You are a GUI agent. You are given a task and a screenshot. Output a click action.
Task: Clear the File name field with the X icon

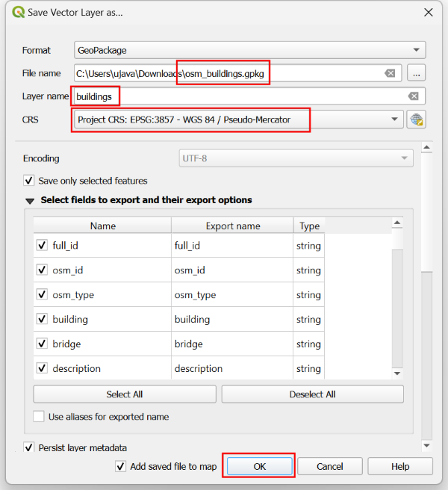pos(390,73)
